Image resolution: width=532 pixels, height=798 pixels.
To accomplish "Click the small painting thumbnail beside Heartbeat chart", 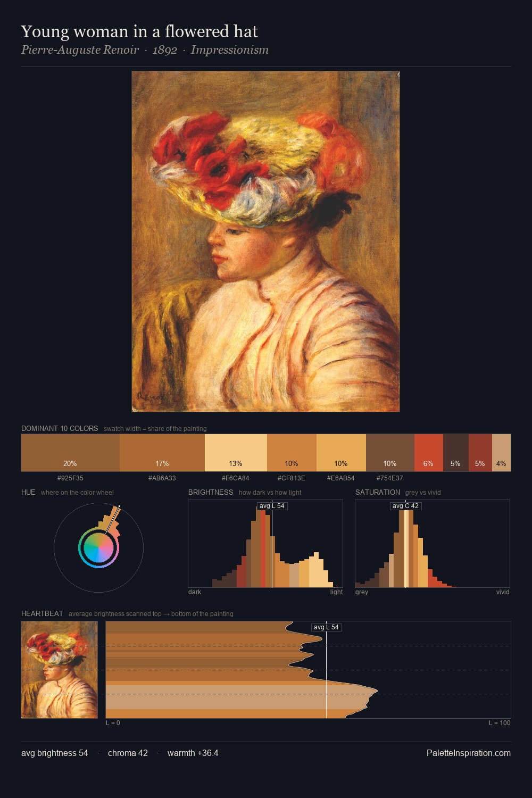I will coord(60,670).
